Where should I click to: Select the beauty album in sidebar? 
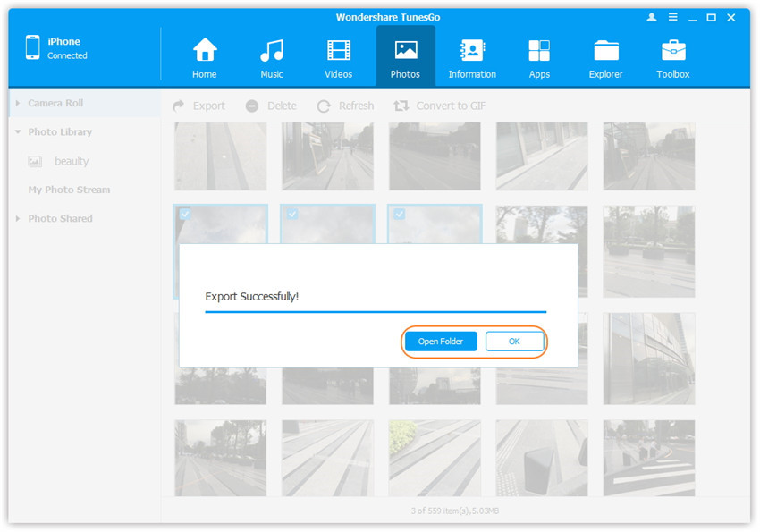click(x=71, y=162)
